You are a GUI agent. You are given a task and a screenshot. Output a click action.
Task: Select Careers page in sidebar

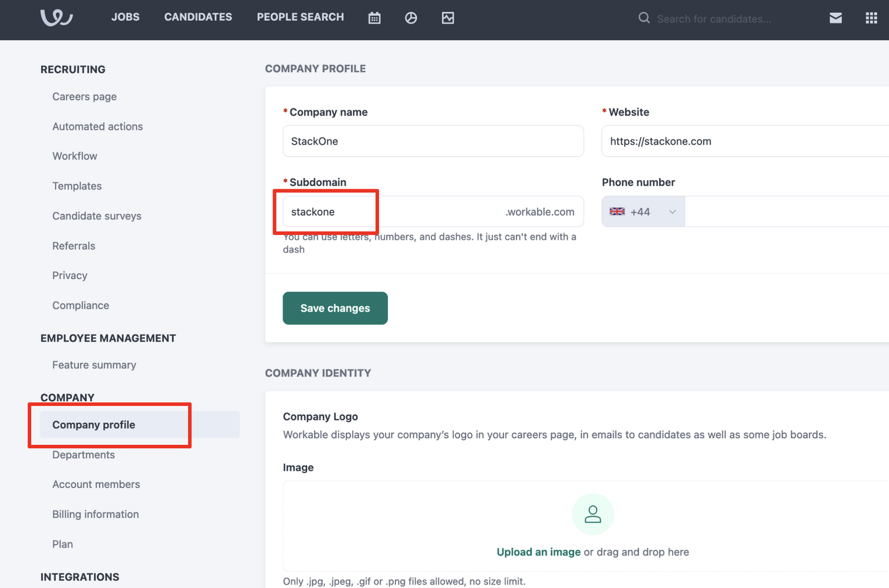click(84, 97)
